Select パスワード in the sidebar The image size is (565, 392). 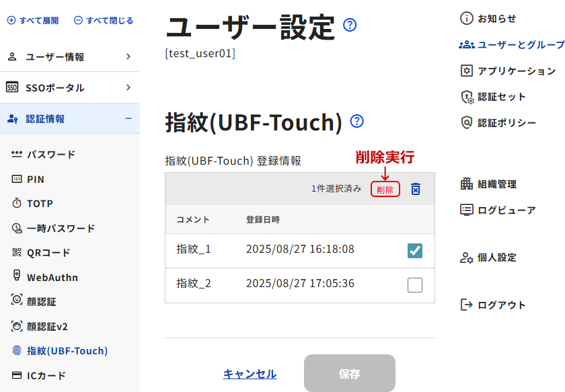click(x=50, y=155)
